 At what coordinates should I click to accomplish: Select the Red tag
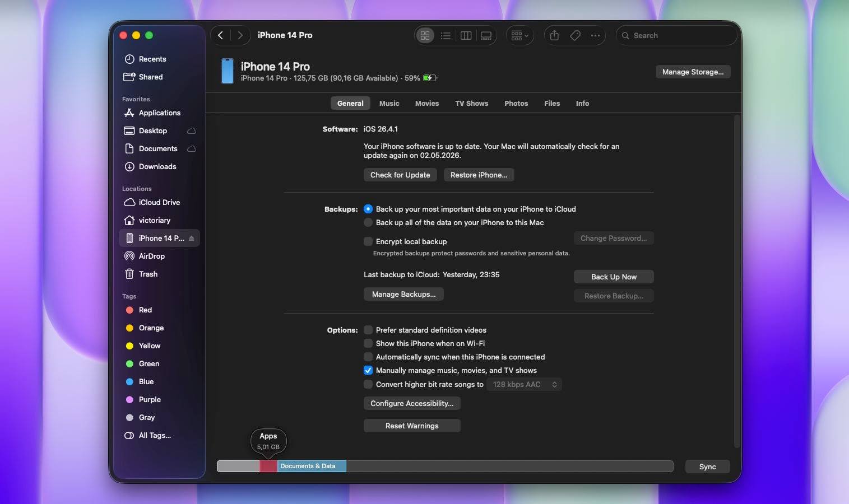tap(159, 310)
